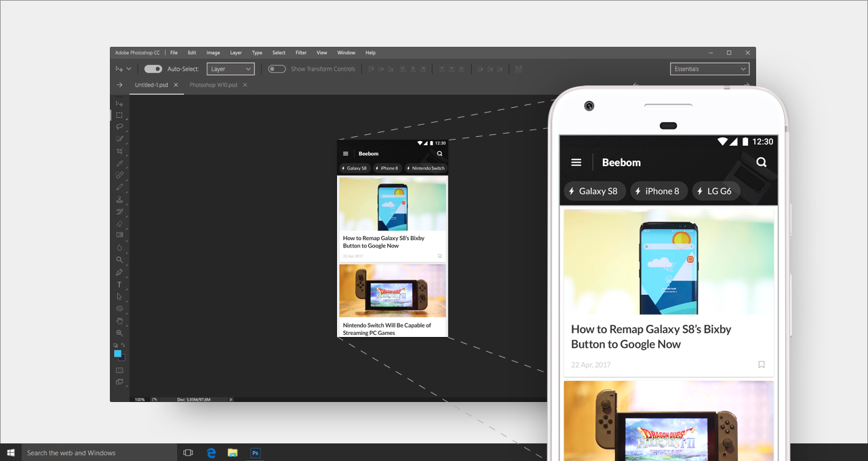Viewport: 868px width, 461px height.
Task: Select the Move tool in the tools panel
Action: (x=119, y=103)
